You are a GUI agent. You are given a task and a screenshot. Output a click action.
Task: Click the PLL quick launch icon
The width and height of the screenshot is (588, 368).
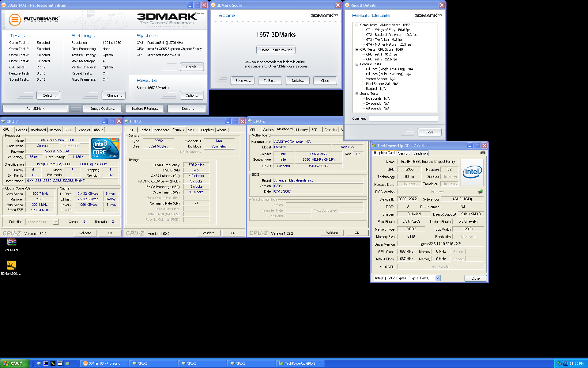(x=46, y=363)
